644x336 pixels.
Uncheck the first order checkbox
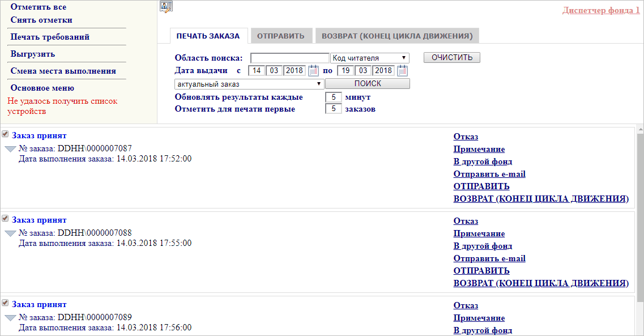pyautogui.click(x=5, y=134)
